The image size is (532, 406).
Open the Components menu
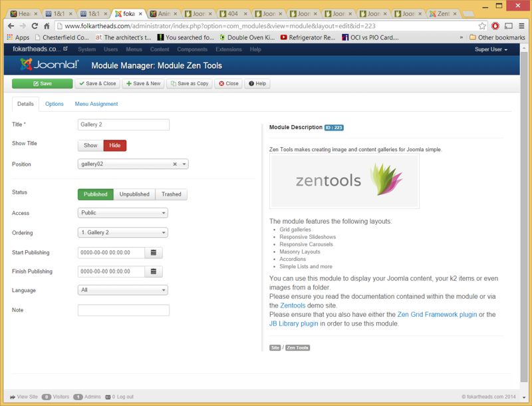(x=192, y=49)
